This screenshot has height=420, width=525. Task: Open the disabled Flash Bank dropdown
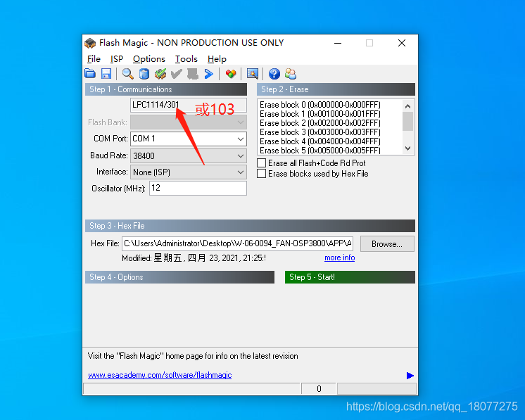[x=241, y=122]
